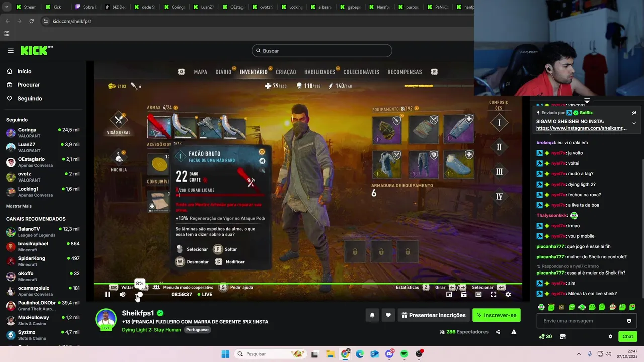
Task: Open the browser apps grid icon
Action: tap(7, 34)
